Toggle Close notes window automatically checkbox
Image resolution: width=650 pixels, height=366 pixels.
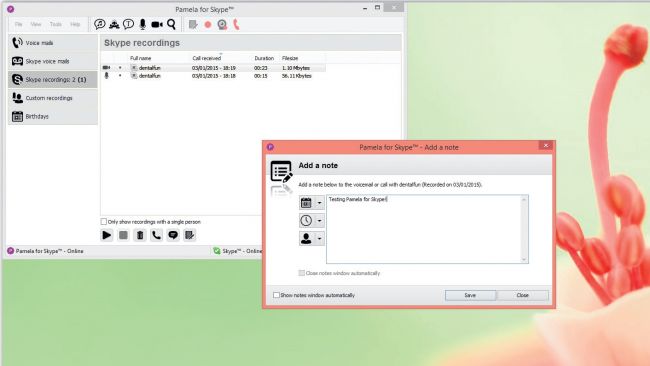pos(301,273)
